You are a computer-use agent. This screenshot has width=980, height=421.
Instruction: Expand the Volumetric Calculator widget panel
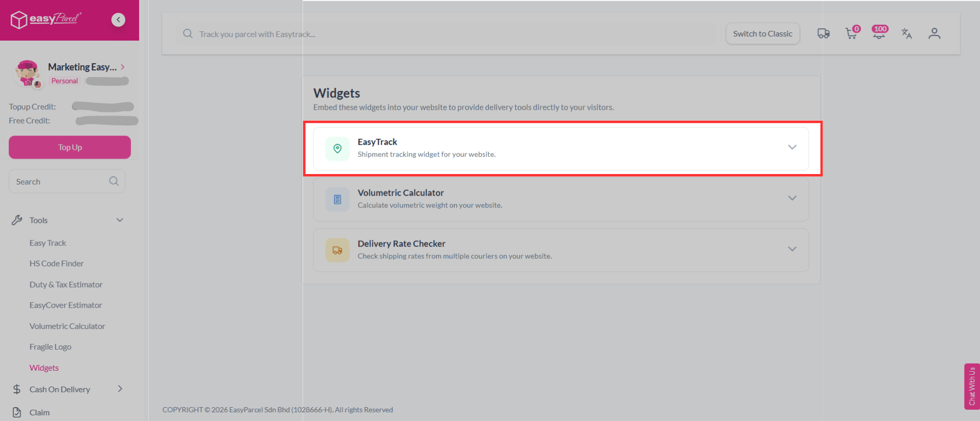pos(792,198)
